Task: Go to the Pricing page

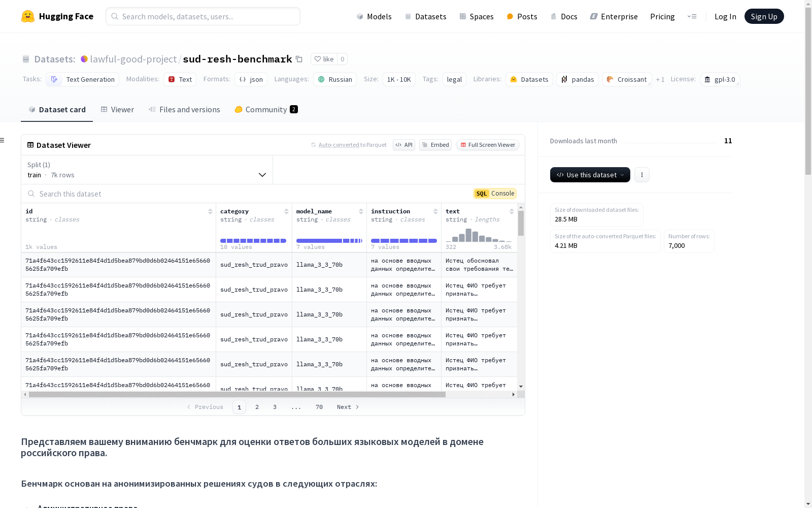Action: coord(662,16)
